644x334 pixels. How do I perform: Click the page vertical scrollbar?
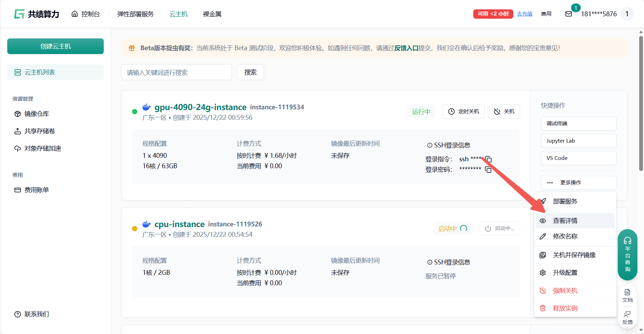click(x=641, y=104)
